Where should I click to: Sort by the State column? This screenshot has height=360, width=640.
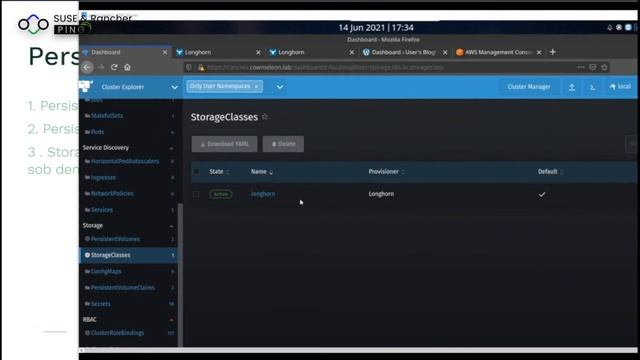[x=219, y=172]
